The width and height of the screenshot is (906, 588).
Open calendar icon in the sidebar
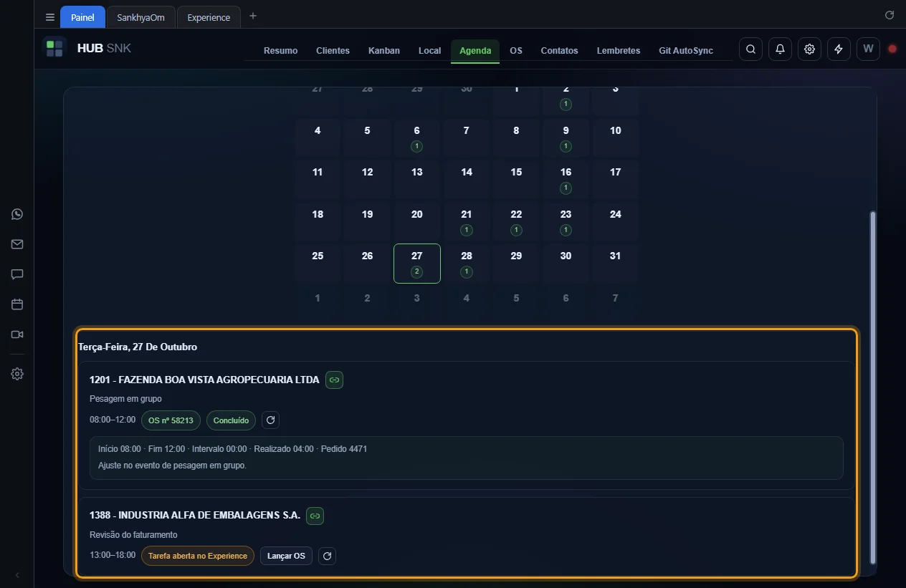[x=17, y=304]
